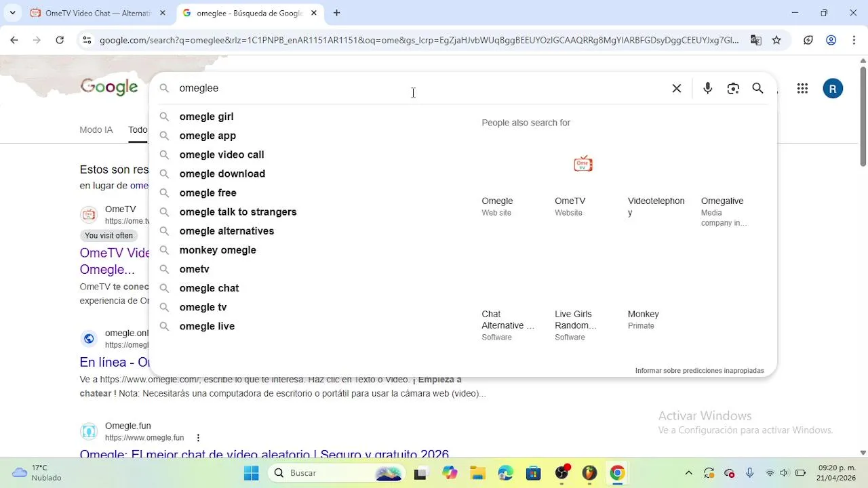Open Omegle.fun result options three dots
Viewport: 868px width, 488px height.
pyautogui.click(x=198, y=438)
